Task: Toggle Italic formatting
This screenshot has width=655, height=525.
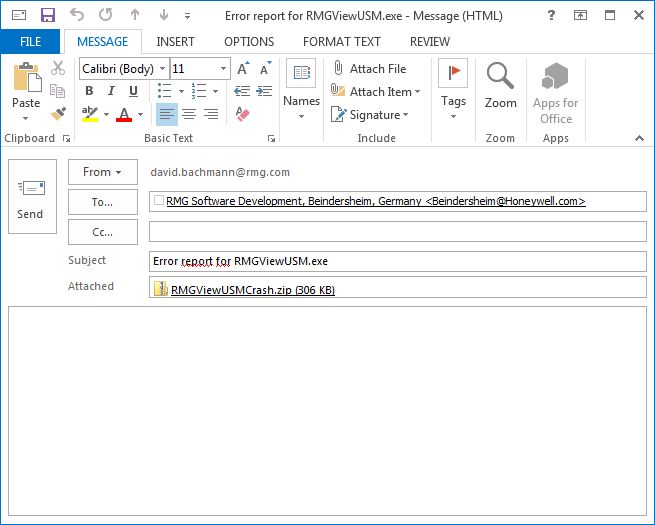Action: 111,91
